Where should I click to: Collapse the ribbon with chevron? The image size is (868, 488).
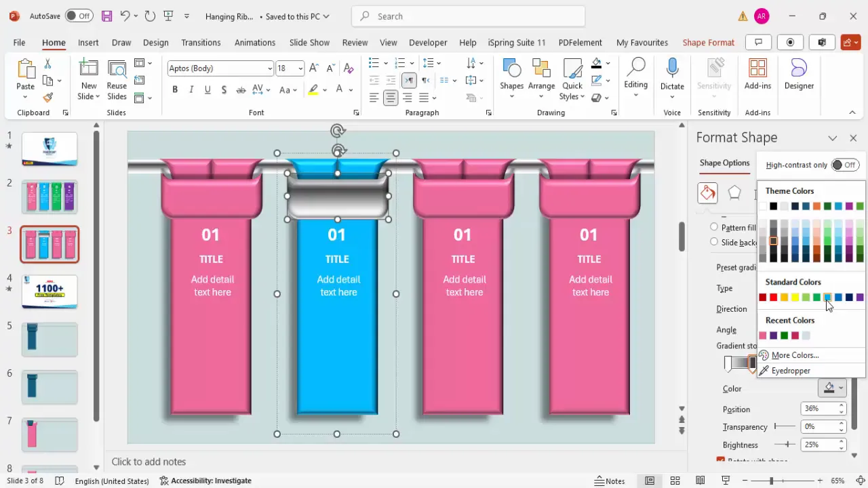852,113
